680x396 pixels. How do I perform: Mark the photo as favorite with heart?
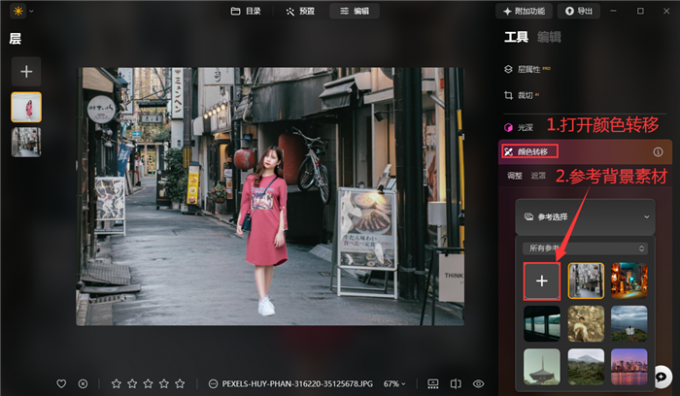pos(61,384)
